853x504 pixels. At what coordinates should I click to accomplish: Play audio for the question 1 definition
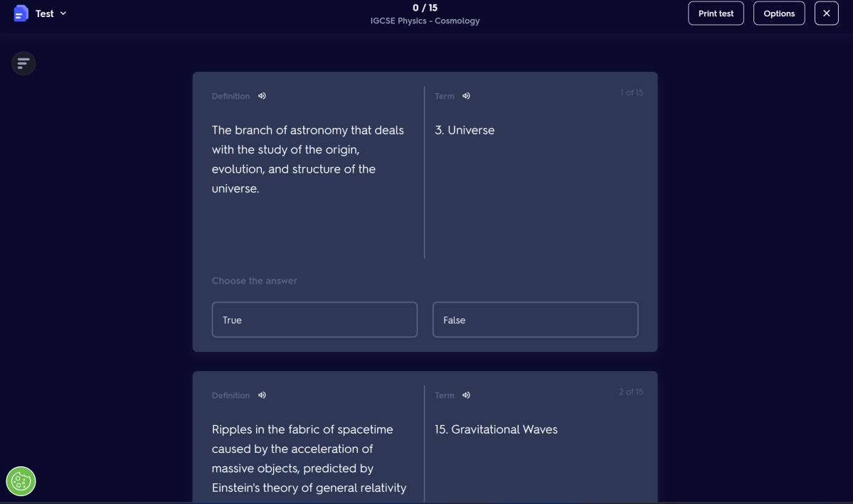(261, 95)
